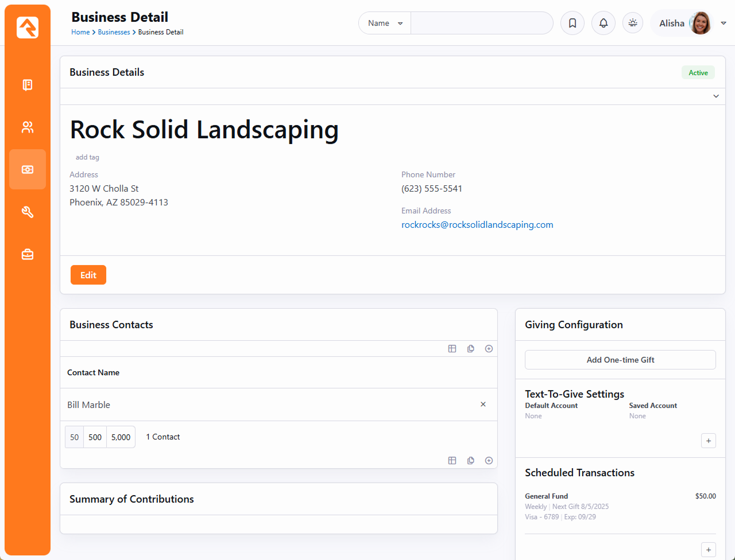Click the orange Edit button

88,275
